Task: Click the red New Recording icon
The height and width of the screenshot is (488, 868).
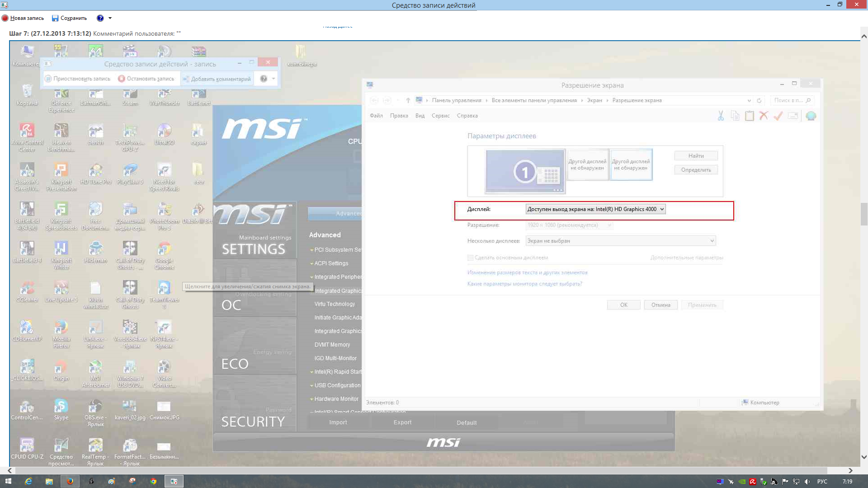Action: (5, 18)
